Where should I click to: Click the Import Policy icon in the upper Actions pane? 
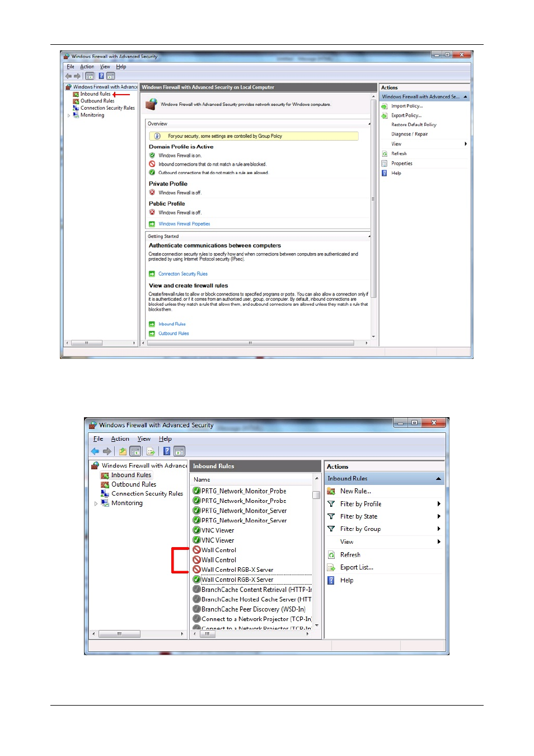click(385, 106)
